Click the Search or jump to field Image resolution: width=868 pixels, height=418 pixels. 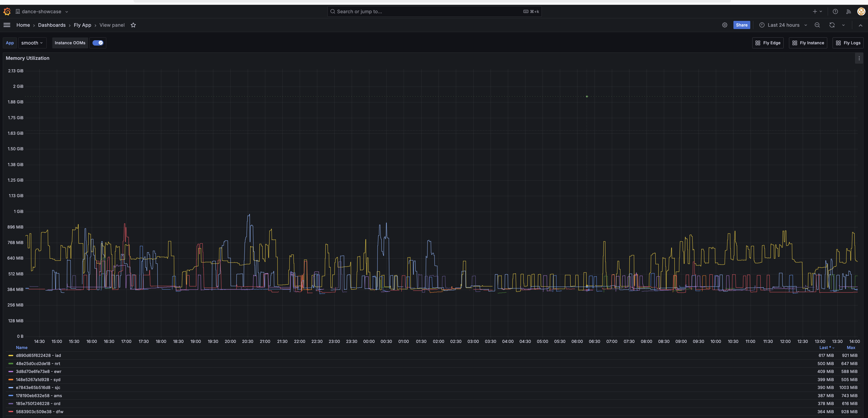[x=434, y=11]
